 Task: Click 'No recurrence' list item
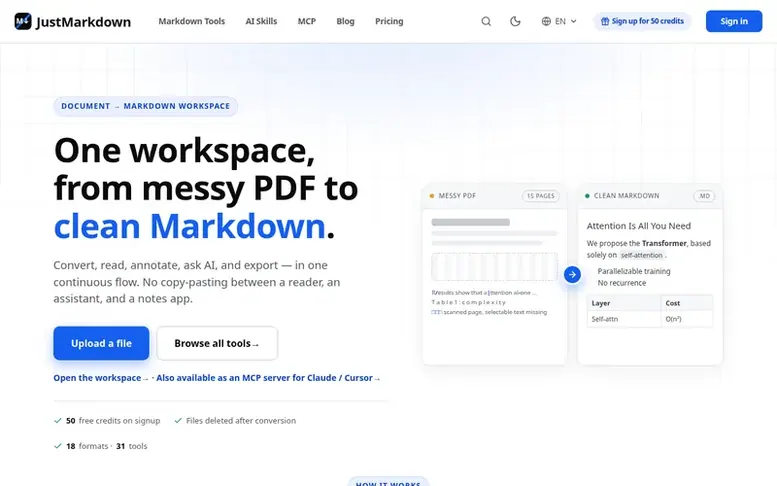tap(622, 283)
